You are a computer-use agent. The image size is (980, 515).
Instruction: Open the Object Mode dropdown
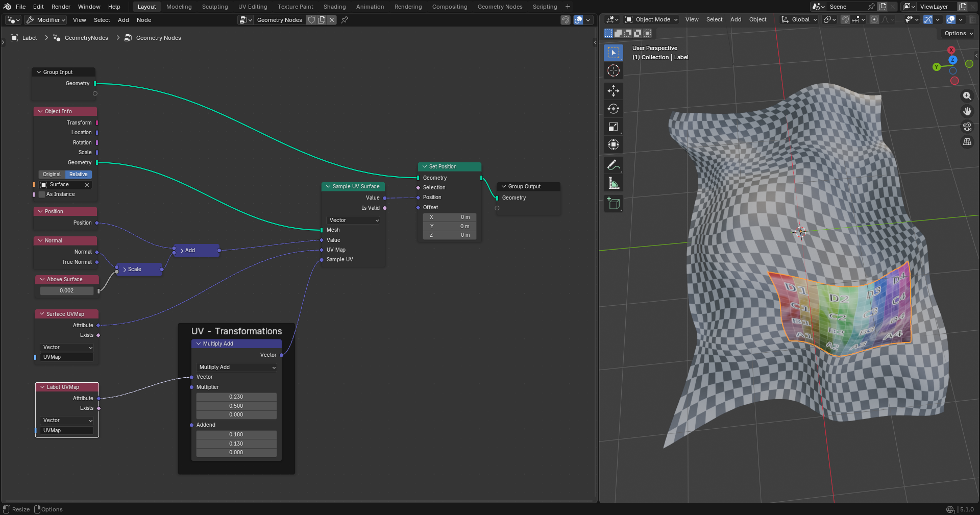(652, 19)
